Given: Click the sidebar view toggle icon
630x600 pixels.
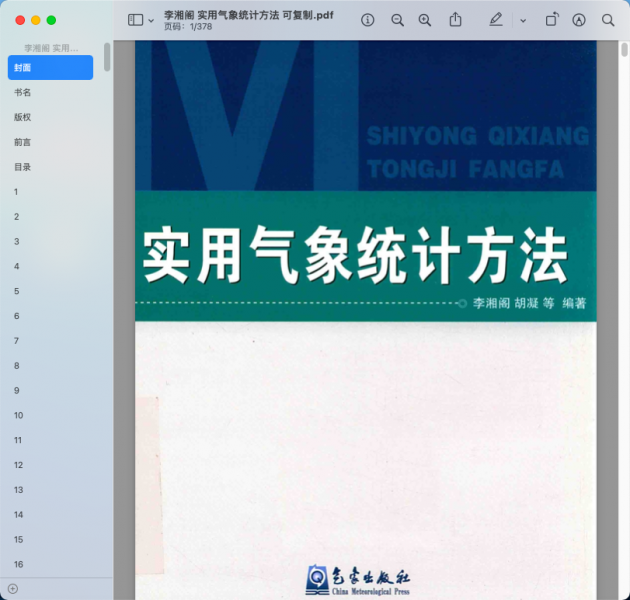Looking at the screenshot, I should [x=136, y=20].
